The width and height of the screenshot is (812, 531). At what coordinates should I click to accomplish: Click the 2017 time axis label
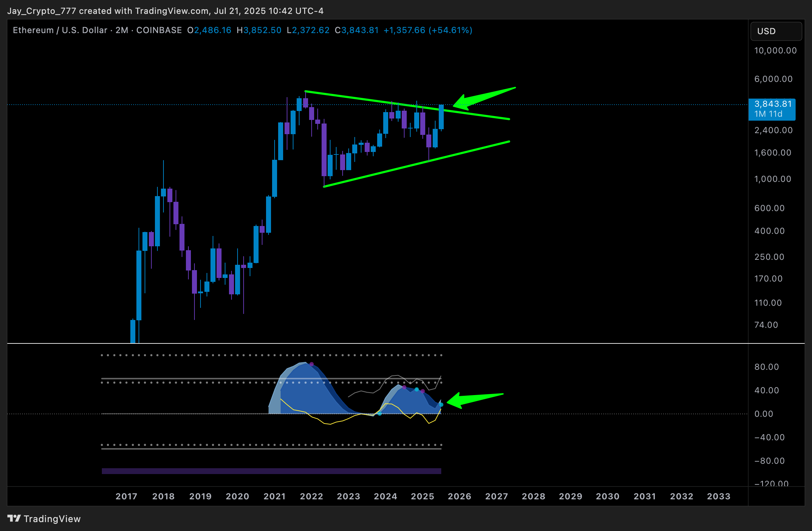(x=126, y=496)
